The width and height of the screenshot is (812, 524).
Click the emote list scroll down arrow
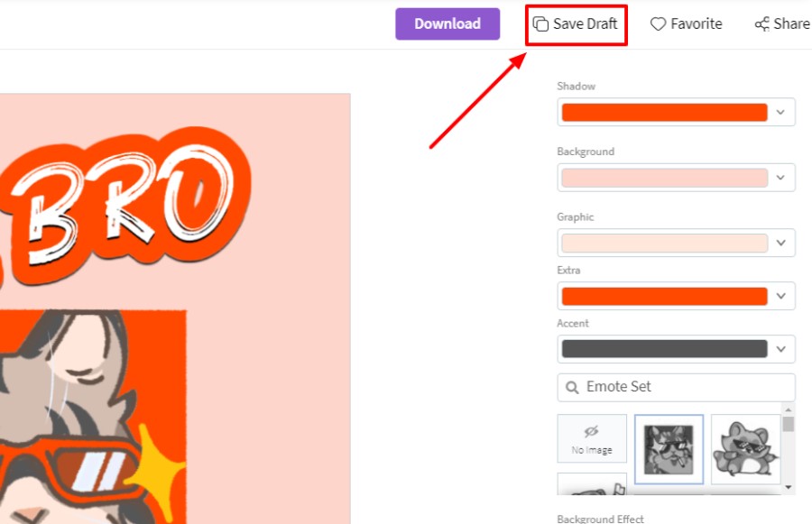[x=789, y=487]
